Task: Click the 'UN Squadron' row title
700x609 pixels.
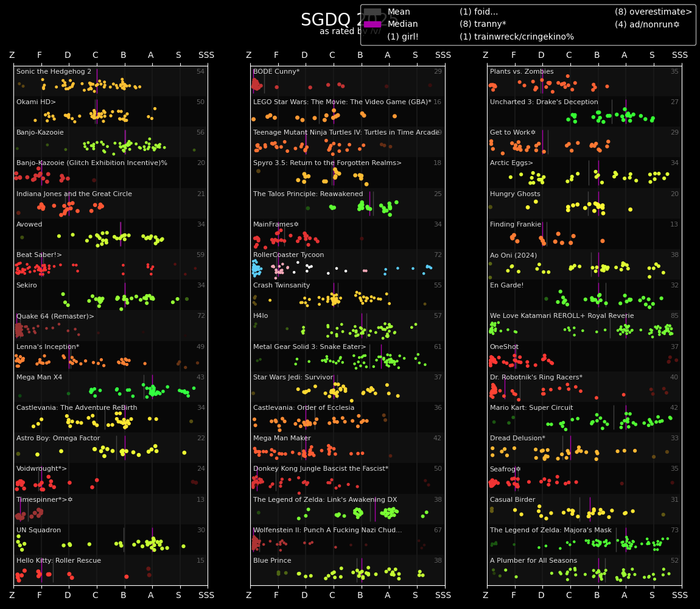Action: 38,530
